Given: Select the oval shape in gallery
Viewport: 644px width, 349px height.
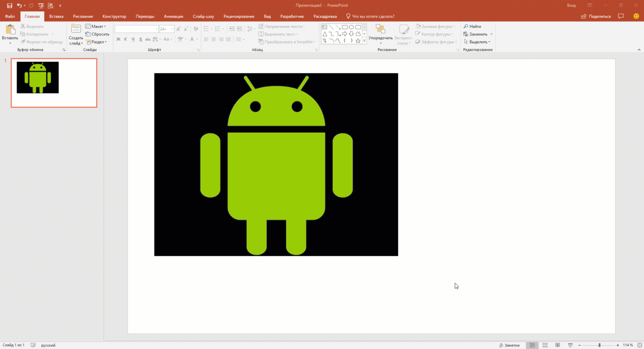Looking at the screenshot, I should click(351, 27).
